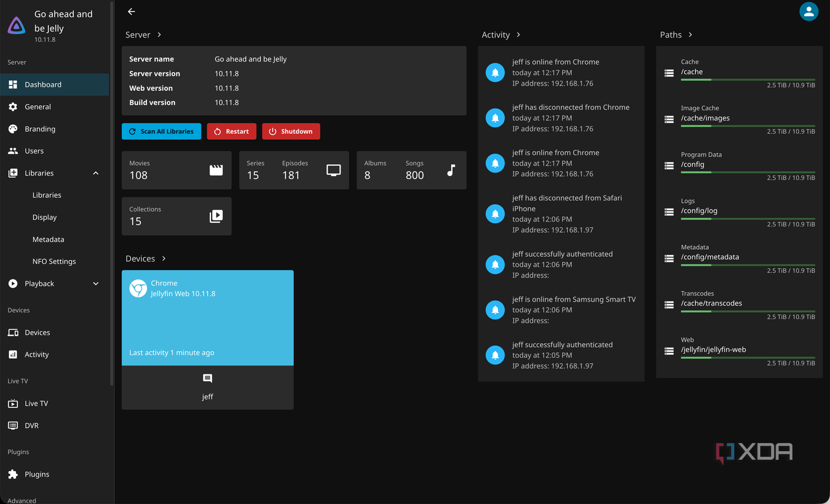Open the Activity panel chevron
The width and height of the screenshot is (830, 504).
518,35
